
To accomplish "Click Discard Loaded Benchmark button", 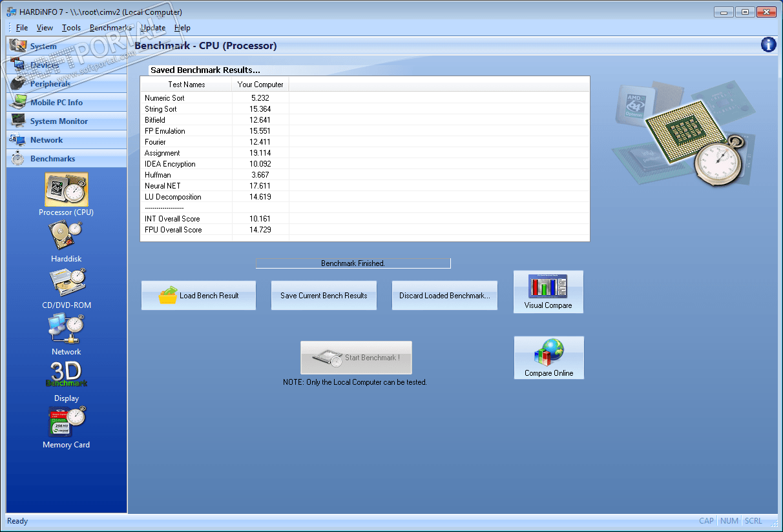I will tap(444, 295).
